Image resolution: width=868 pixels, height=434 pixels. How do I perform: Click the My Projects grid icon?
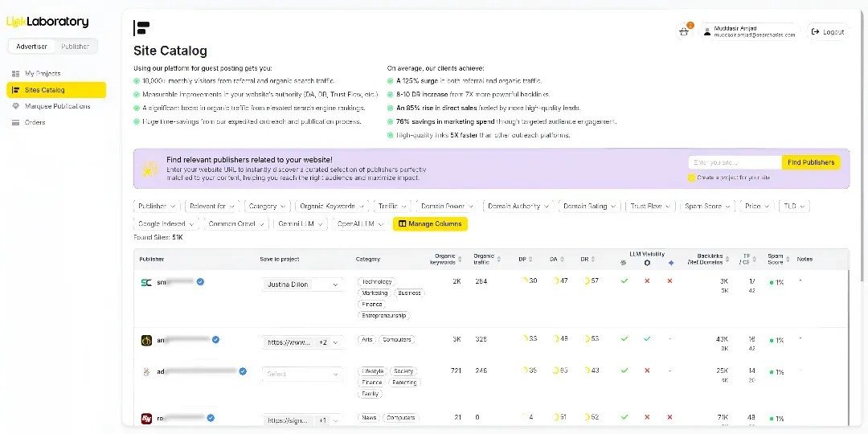[16, 74]
